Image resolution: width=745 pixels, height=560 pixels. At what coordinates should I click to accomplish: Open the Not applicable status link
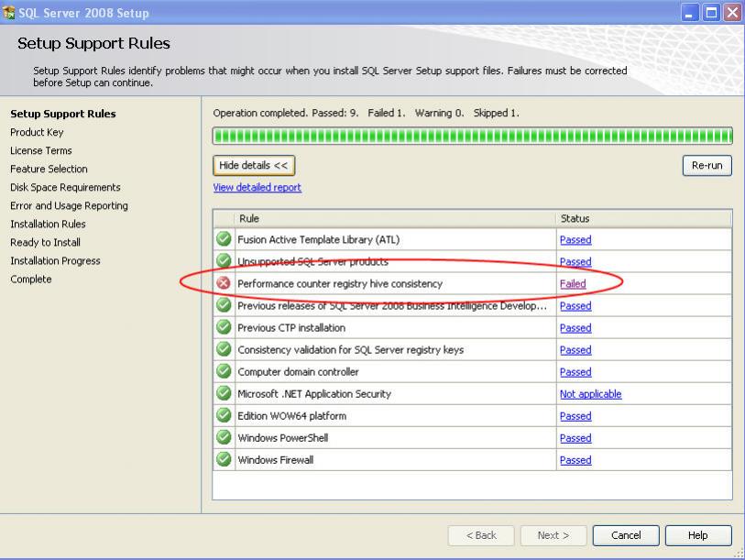click(590, 394)
